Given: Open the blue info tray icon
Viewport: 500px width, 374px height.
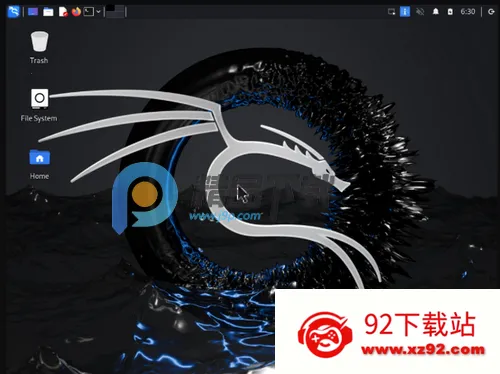Looking at the screenshot, I should tap(405, 12).
